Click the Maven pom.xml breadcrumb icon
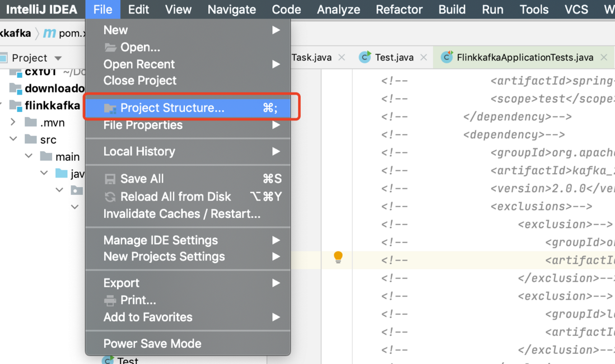Image resolution: width=615 pixels, height=364 pixels. [49, 34]
